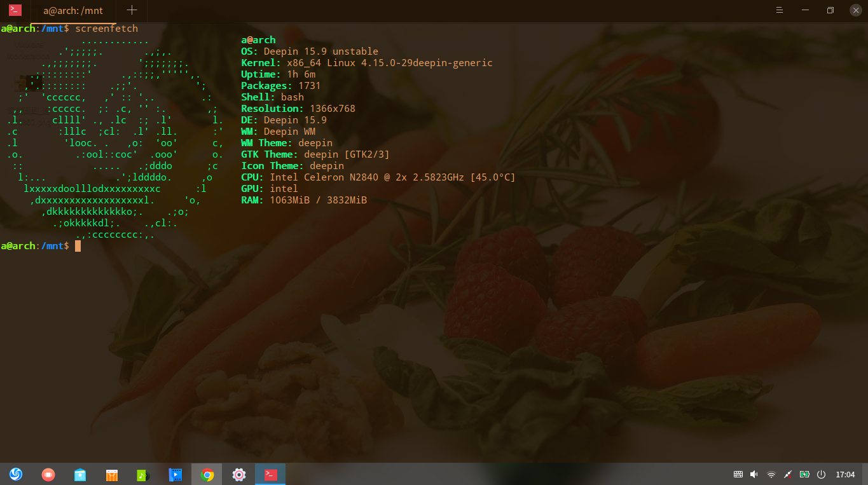
Task: Click the 'Deepin 15.9 unstable' OS value
Action: pos(321,51)
